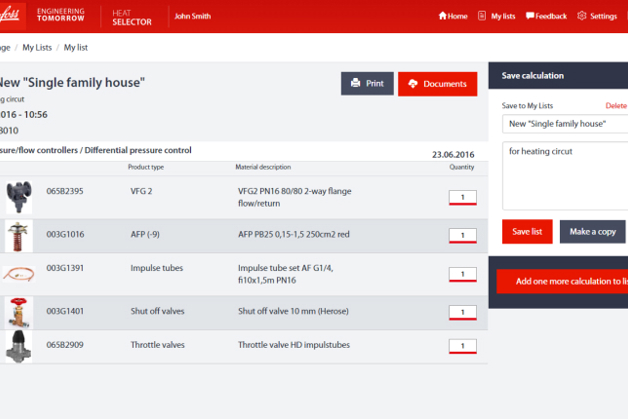This screenshot has height=419, width=628.
Task: Click the heating circuit description text box
Action: click(x=565, y=174)
